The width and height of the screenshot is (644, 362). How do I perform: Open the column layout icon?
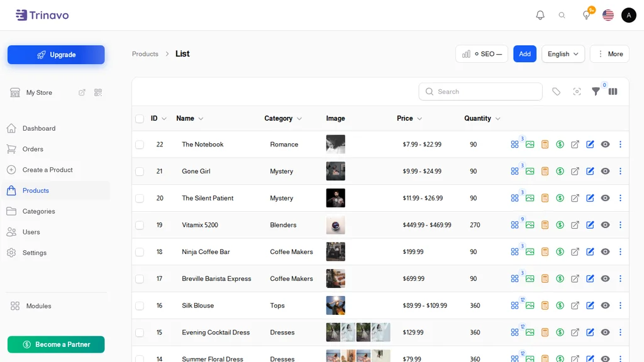click(x=613, y=92)
